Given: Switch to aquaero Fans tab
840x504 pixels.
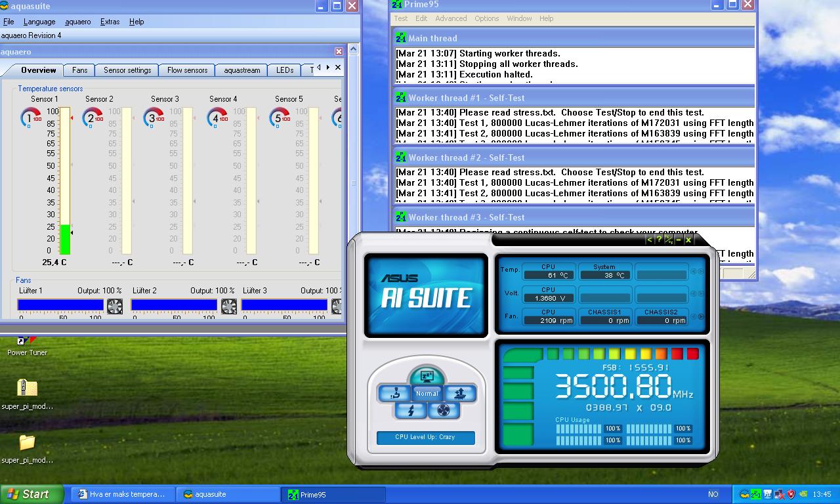Looking at the screenshot, I should coord(79,70).
